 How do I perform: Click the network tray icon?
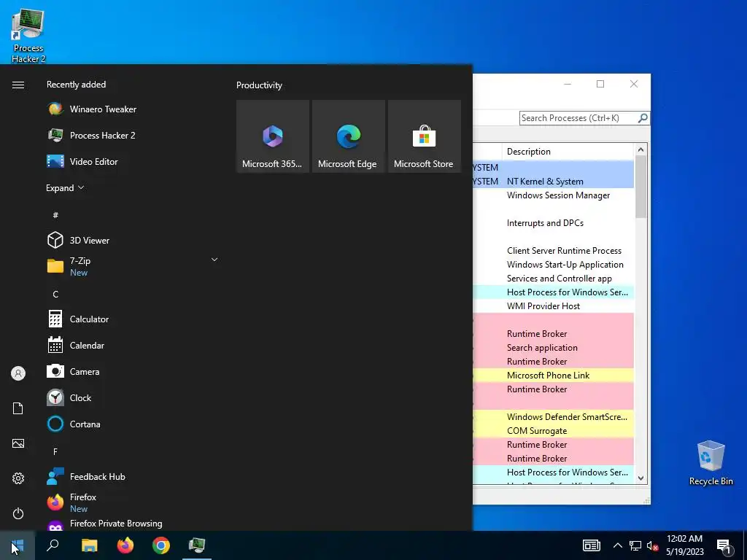point(635,545)
